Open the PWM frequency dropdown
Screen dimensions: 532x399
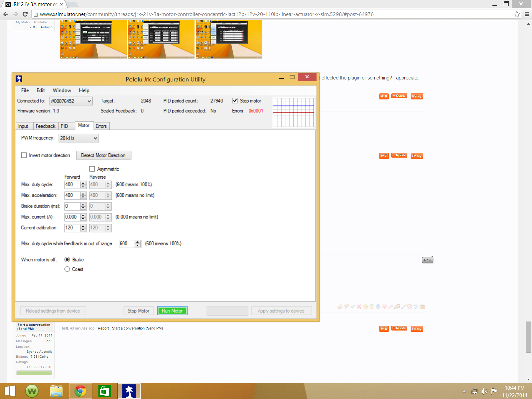pyautogui.click(x=79, y=138)
